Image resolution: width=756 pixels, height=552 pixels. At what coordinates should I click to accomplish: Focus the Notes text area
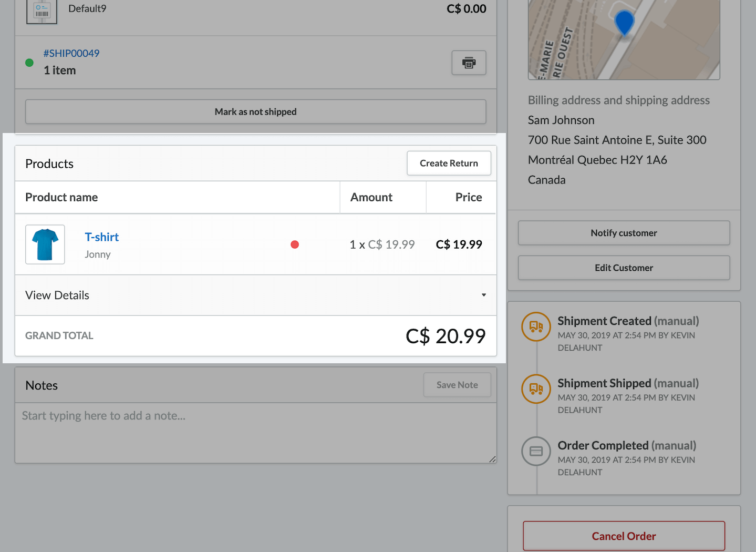click(255, 433)
